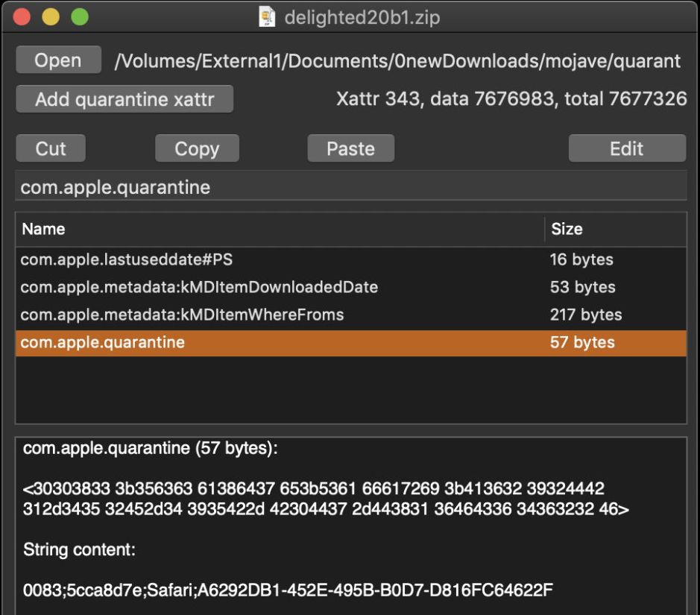The height and width of the screenshot is (615, 700).
Task: Click the Add quarantine xattr button
Action: [124, 98]
